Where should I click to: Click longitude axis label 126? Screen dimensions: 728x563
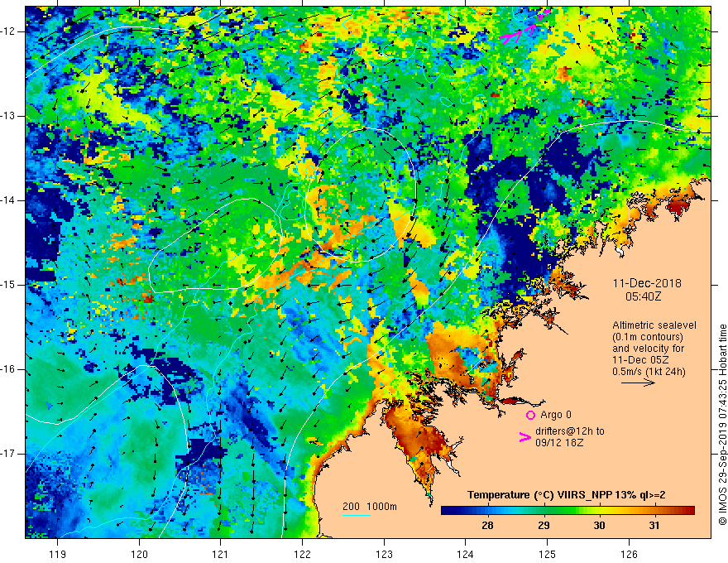(629, 554)
